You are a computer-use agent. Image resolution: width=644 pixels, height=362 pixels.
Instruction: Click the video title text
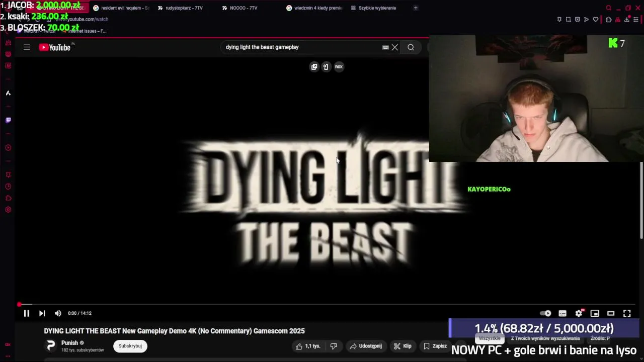174,331
